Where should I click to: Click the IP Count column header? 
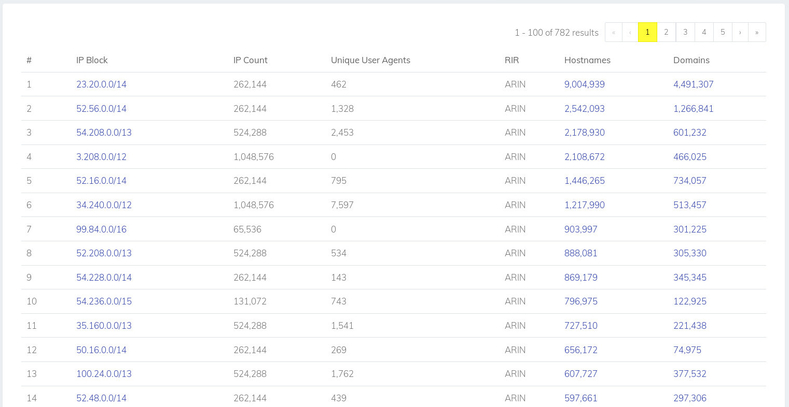251,60
